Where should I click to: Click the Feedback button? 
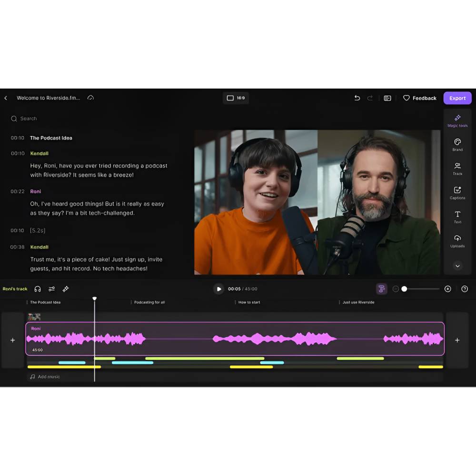click(x=419, y=98)
